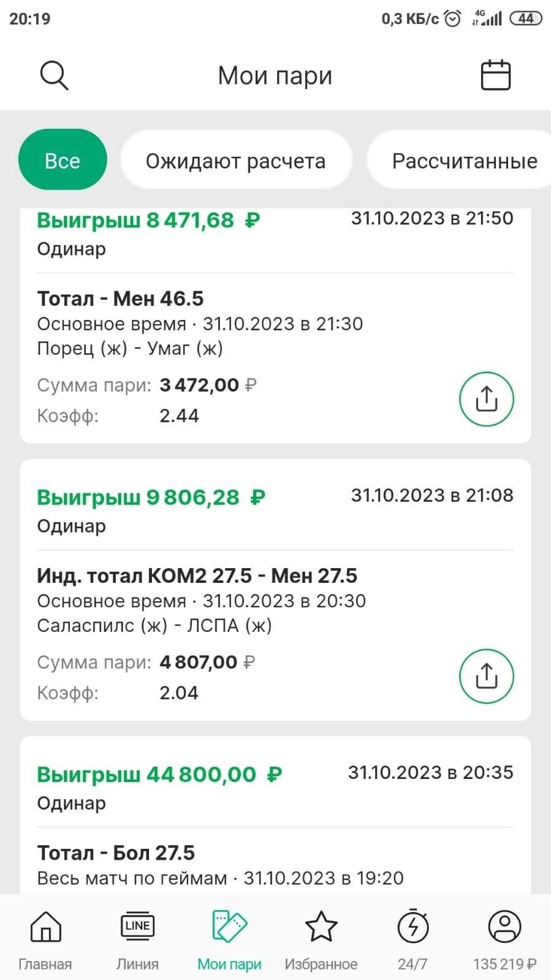The width and height of the screenshot is (551, 980).
Task: Tap Выигрыш 44 800,00 ₽ result
Action: click(159, 774)
